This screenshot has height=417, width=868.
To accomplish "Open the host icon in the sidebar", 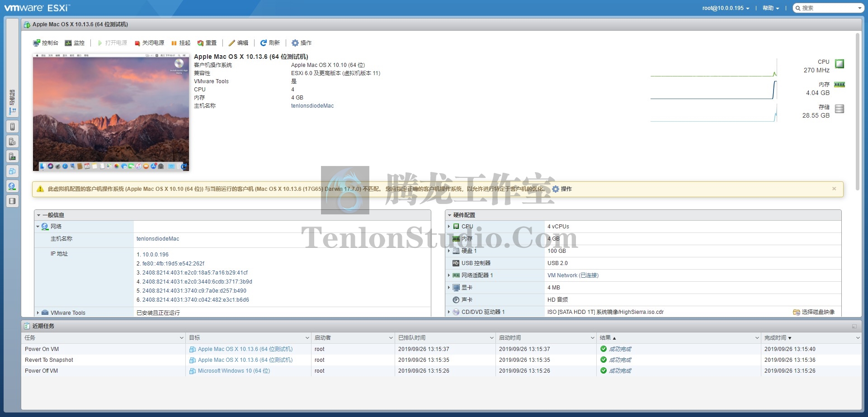I will (x=12, y=126).
